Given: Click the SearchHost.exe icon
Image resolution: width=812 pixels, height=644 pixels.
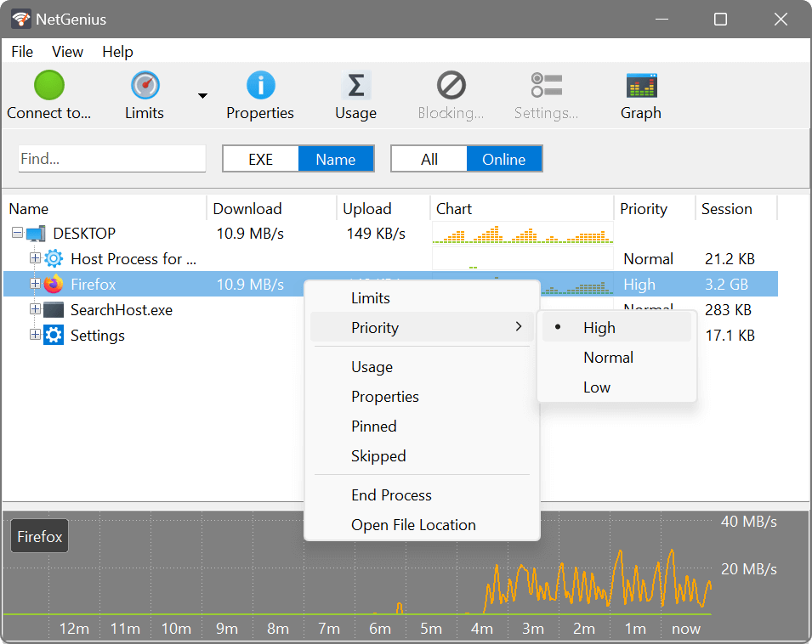Looking at the screenshot, I should [x=54, y=310].
